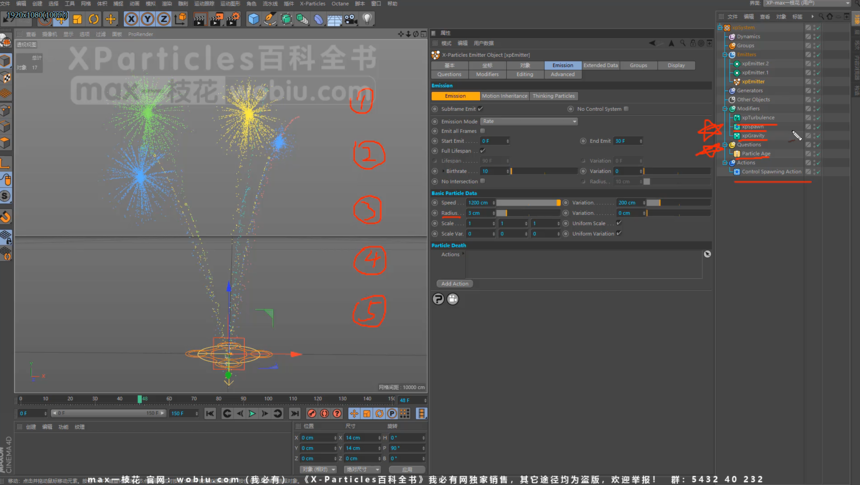Open the deformer capsule icon
Viewport: 860px width, 485px height.
319,19
